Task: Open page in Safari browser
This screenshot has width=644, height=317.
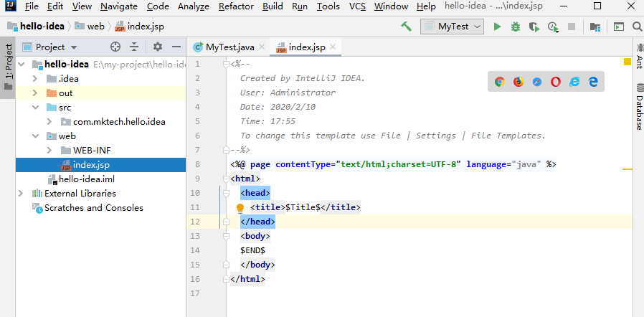Action: tap(537, 82)
